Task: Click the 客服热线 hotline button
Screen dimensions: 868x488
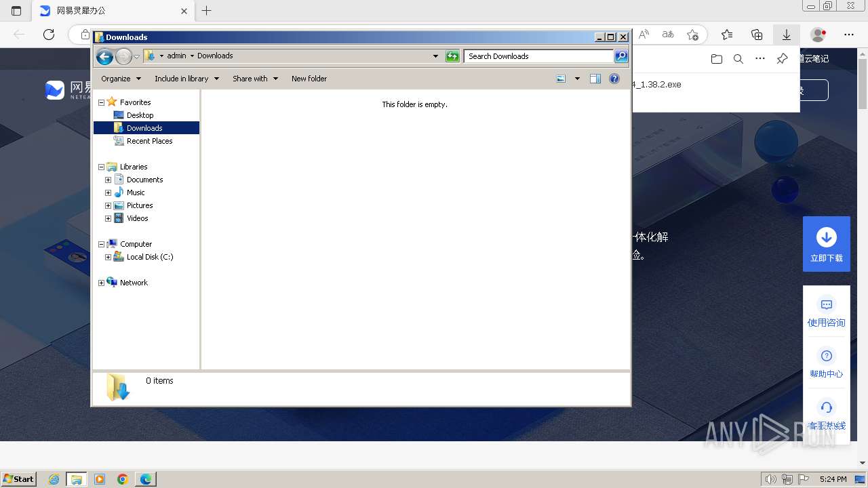Action: tap(827, 415)
